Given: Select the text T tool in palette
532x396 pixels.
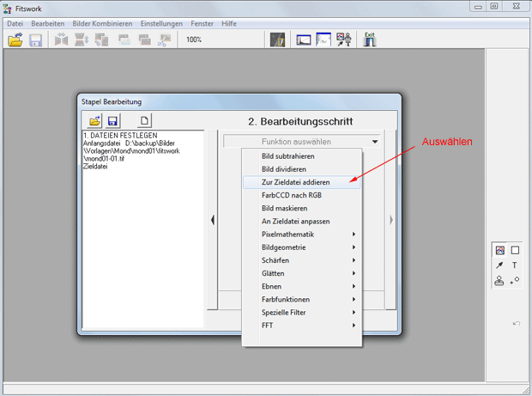Looking at the screenshot, I should [x=515, y=265].
